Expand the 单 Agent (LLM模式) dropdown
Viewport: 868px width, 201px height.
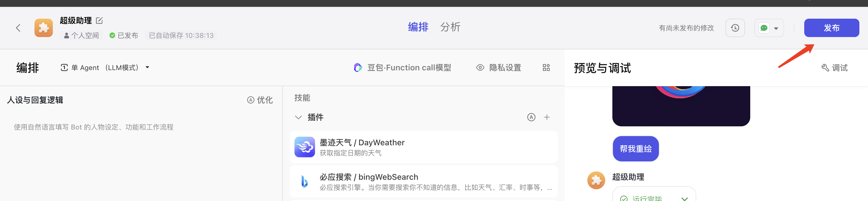pyautogui.click(x=105, y=68)
